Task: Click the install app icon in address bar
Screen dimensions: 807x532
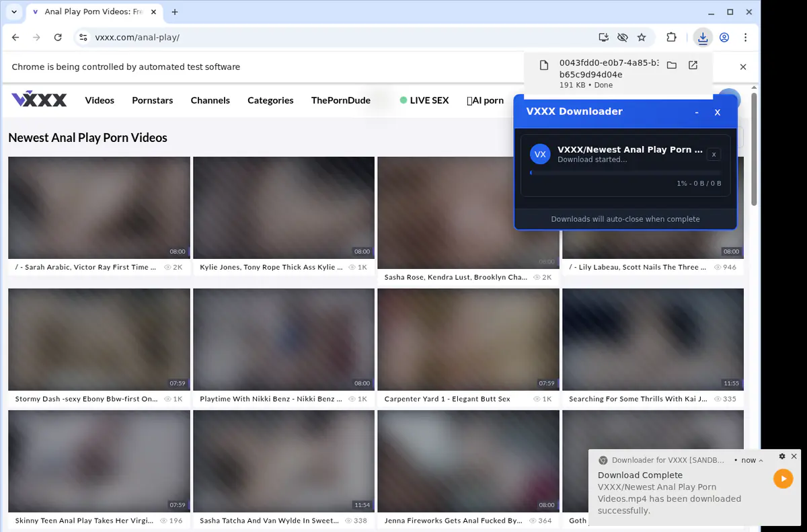Action: tap(604, 38)
